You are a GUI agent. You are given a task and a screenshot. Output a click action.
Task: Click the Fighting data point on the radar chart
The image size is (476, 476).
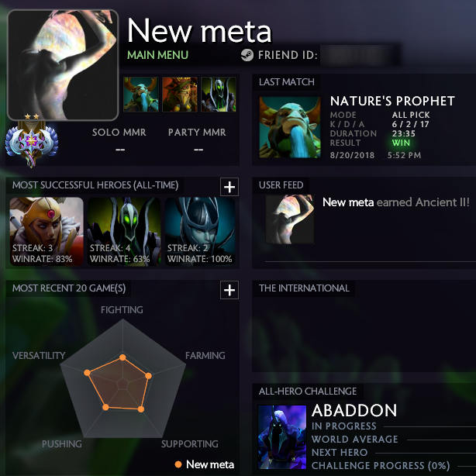pyautogui.click(x=122, y=357)
